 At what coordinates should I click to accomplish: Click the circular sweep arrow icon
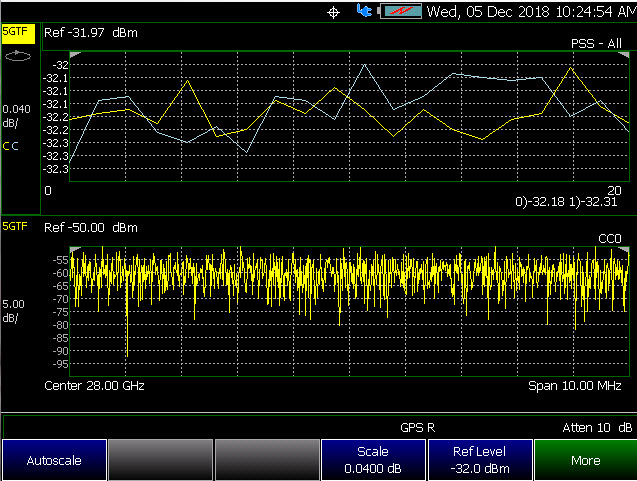[x=17, y=56]
